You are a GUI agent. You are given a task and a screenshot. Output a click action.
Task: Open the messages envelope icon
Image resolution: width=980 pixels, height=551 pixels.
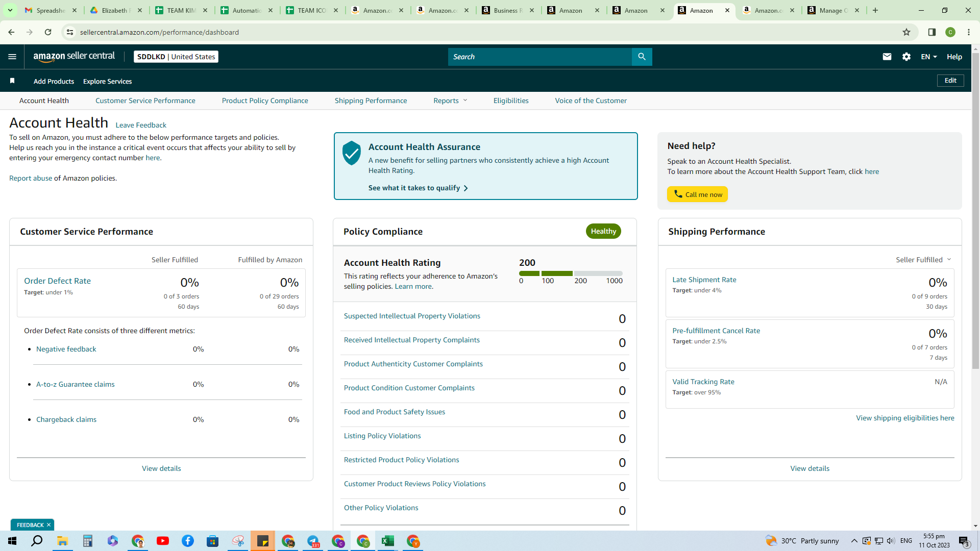coord(887,57)
